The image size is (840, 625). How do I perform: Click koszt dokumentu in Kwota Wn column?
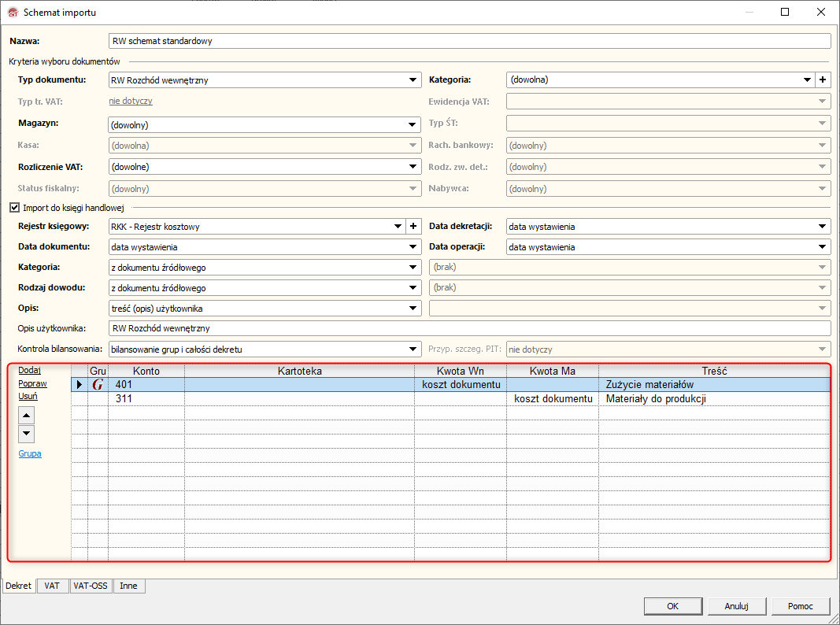pyautogui.click(x=461, y=385)
